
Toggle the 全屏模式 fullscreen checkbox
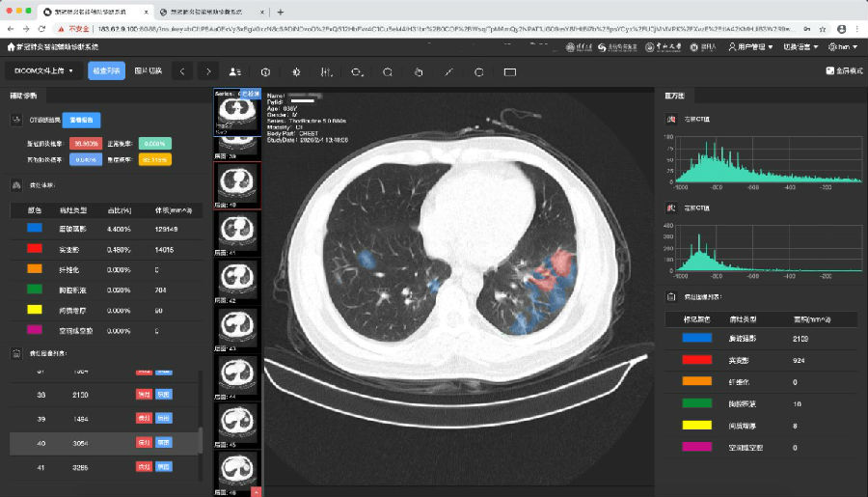830,70
